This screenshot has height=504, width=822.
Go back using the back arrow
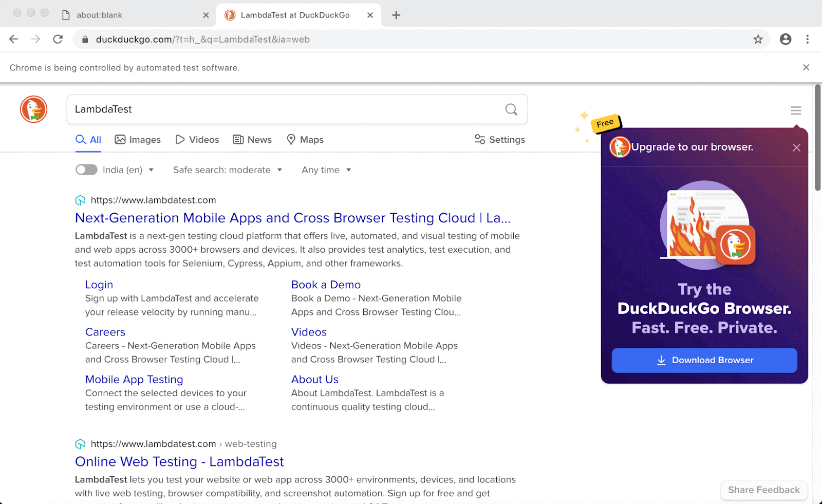14,40
